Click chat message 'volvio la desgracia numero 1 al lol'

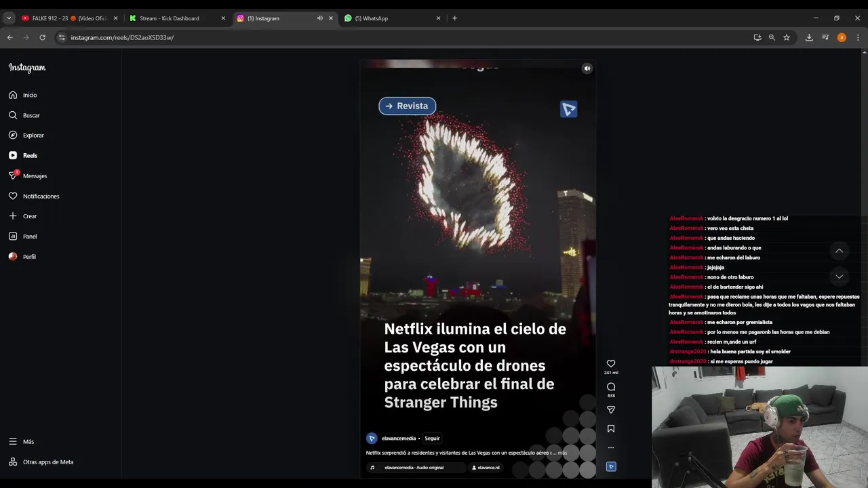coord(747,219)
